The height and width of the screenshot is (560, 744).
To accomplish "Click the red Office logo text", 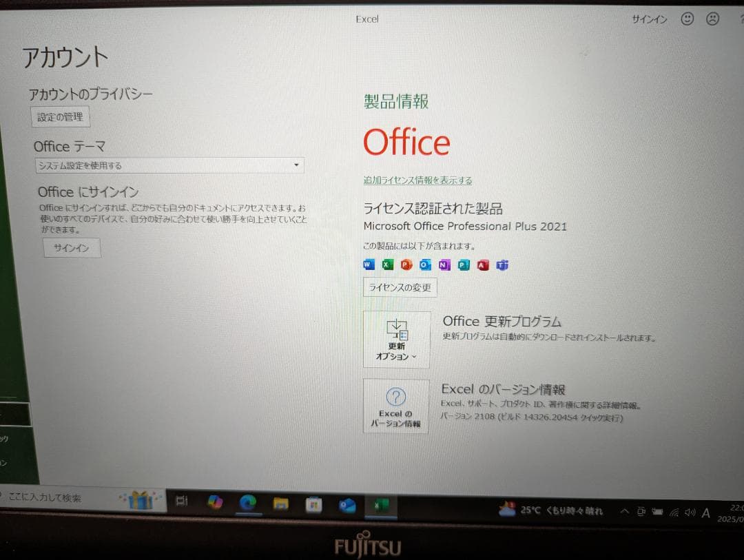I will (x=406, y=142).
